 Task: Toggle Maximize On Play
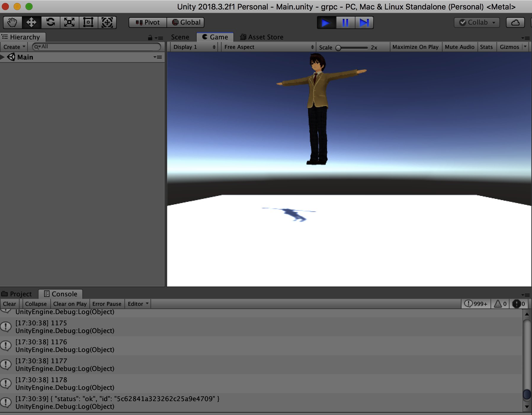pyautogui.click(x=415, y=47)
